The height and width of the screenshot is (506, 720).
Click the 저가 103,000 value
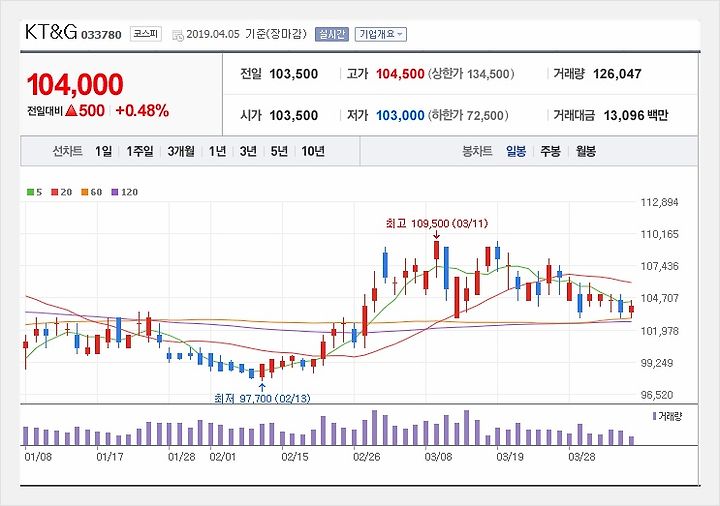tap(400, 115)
